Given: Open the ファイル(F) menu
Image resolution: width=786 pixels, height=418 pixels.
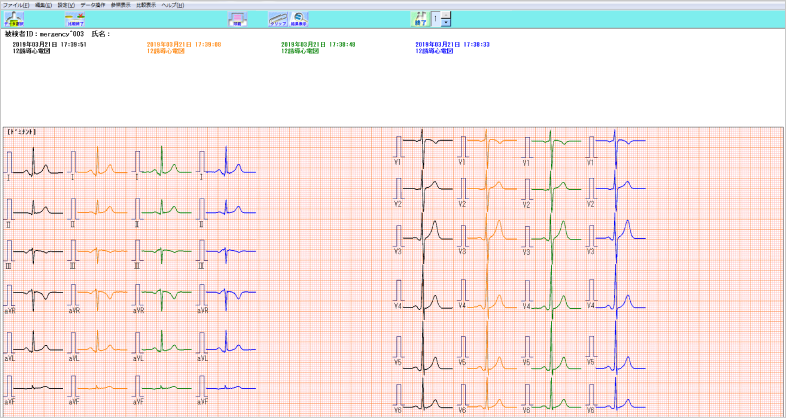Looking at the screenshot, I should [15, 5].
